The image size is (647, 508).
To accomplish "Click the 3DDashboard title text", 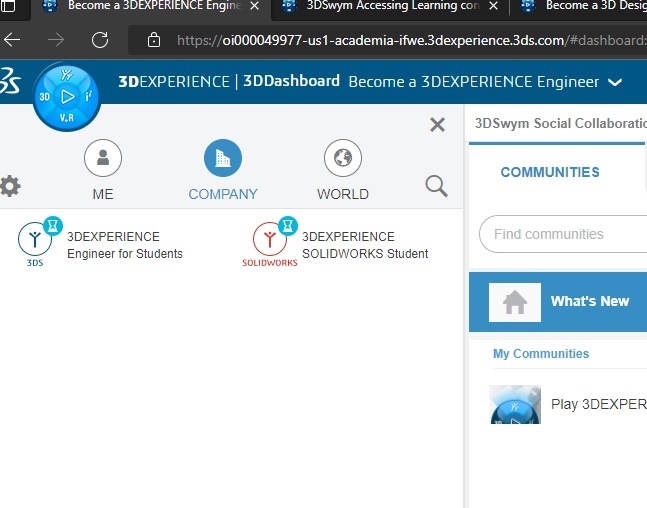I will [291, 81].
